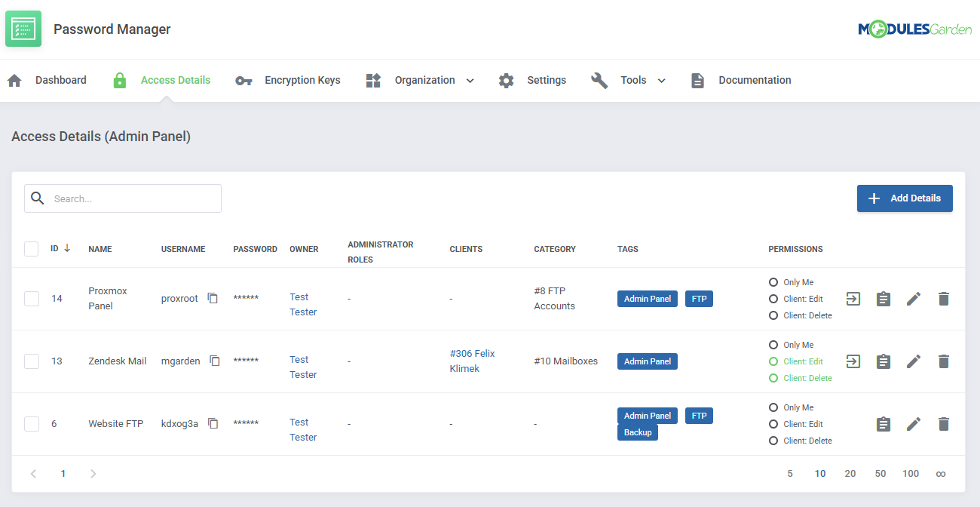
Task: Show unlimited entries with infinity option
Action: (941, 474)
